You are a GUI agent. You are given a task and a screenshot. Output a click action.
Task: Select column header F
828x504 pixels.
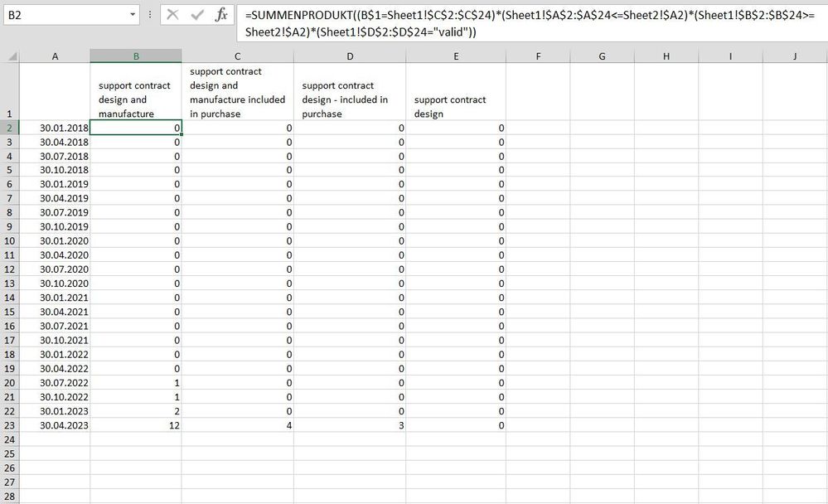coord(536,56)
